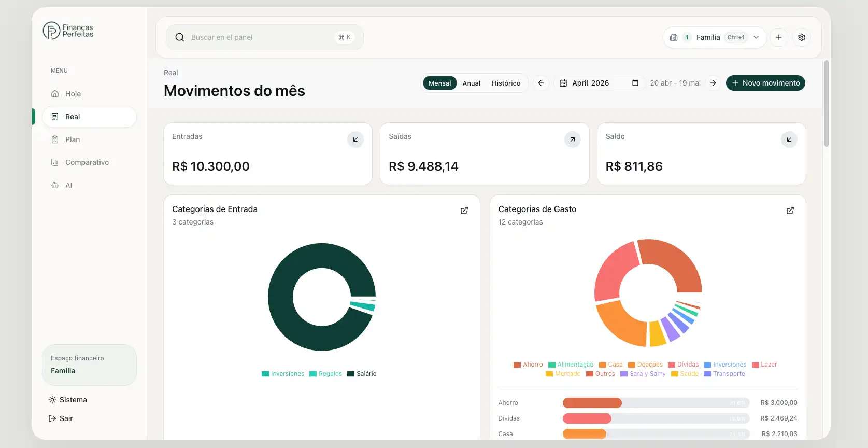This screenshot has width=868, height=448.
Task: Switch to the Histórico view
Action: point(506,83)
